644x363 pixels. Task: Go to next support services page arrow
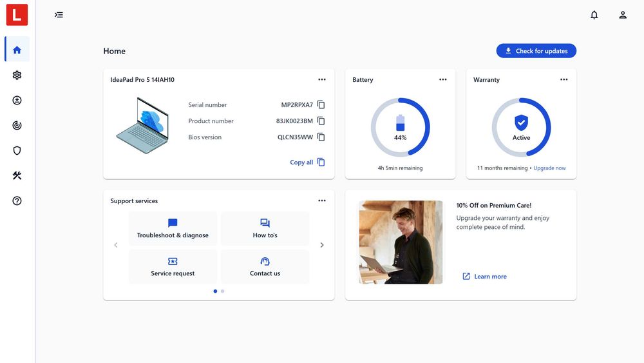click(322, 245)
